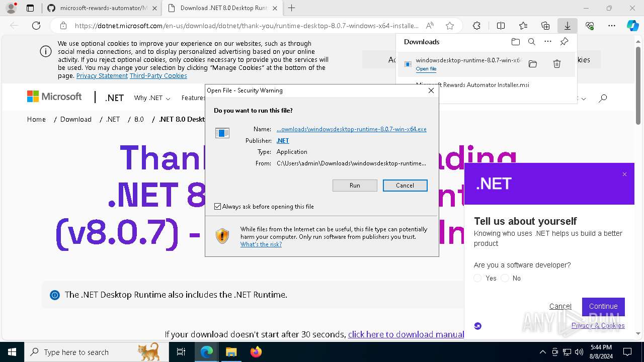The image size is (644, 362).
Task: Go to 8.0 breadcrumb link
Action: (139, 119)
